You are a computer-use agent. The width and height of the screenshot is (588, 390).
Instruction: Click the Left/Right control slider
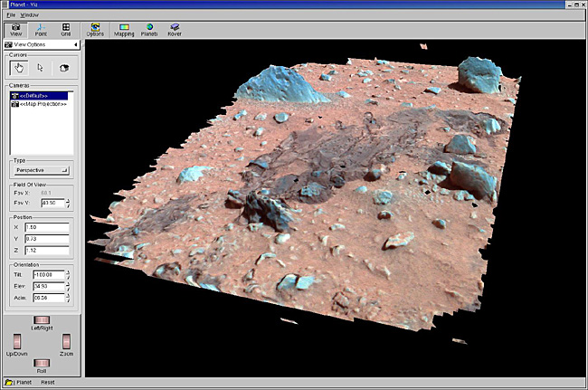[41, 320]
